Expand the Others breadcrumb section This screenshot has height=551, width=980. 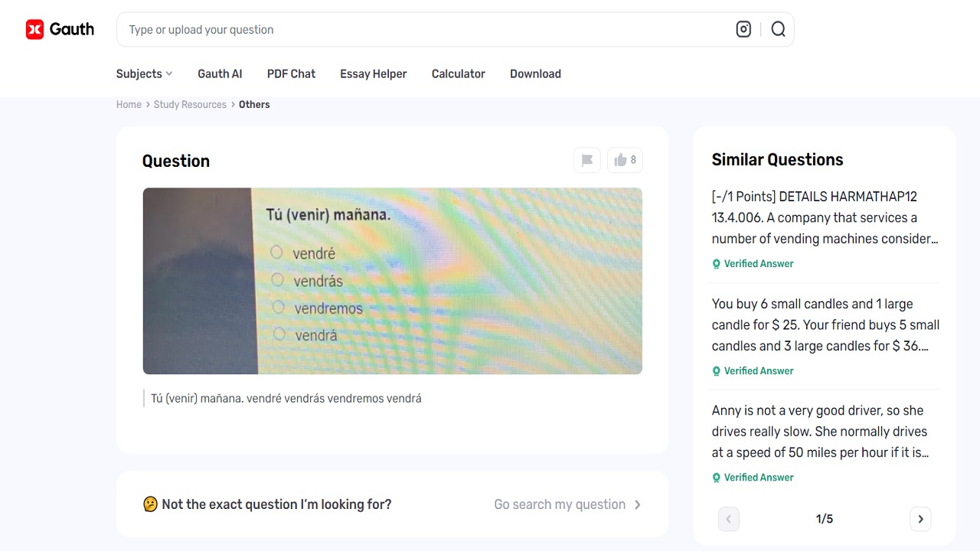[254, 104]
